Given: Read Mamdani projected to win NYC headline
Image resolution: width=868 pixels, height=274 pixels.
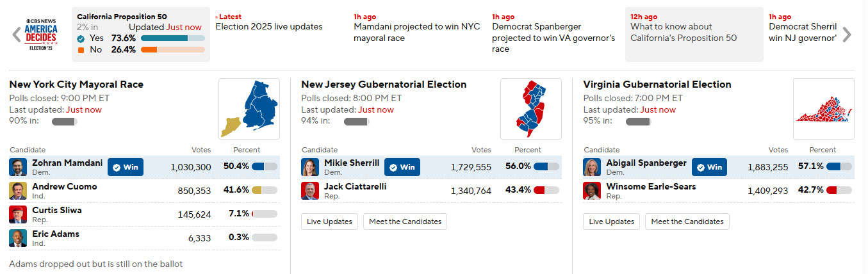Looking at the screenshot, I should coord(416,32).
